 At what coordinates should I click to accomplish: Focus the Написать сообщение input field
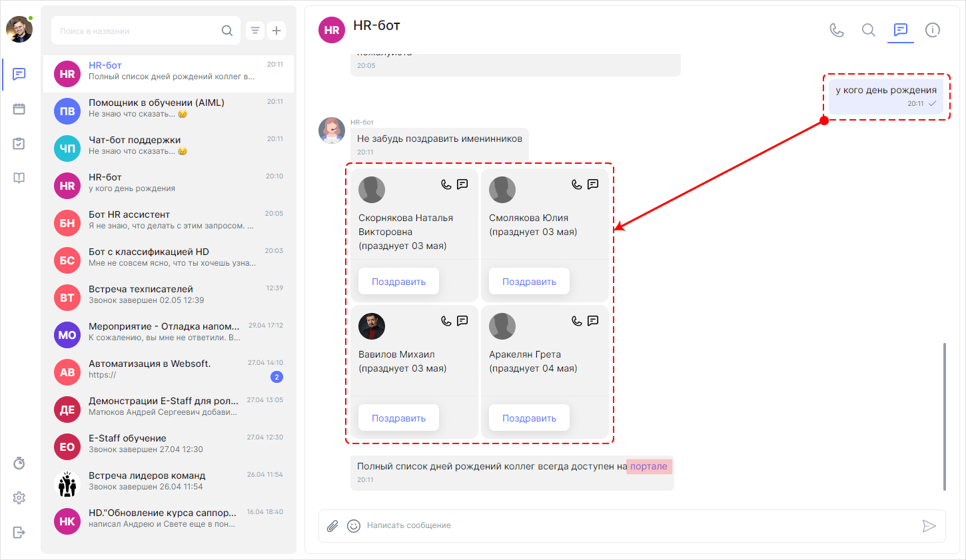600,525
